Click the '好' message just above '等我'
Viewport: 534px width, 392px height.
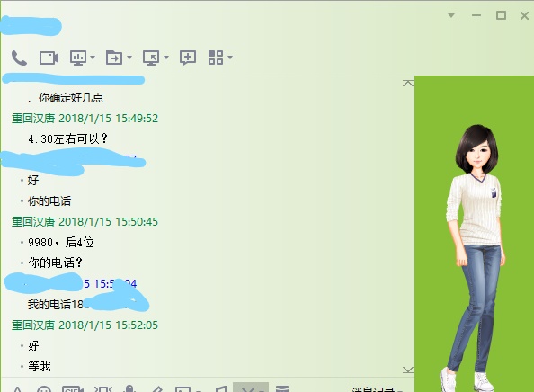point(33,345)
